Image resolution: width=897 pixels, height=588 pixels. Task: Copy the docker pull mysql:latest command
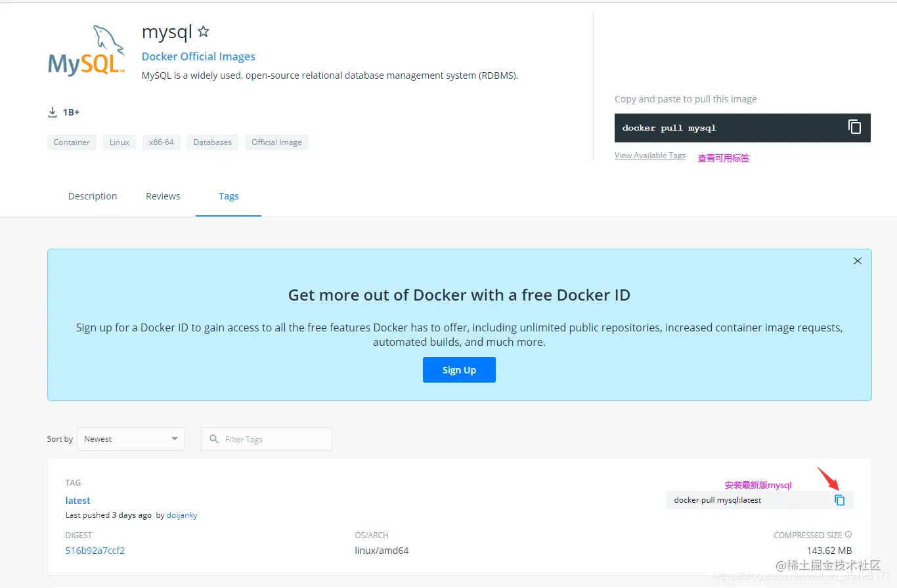(839, 500)
